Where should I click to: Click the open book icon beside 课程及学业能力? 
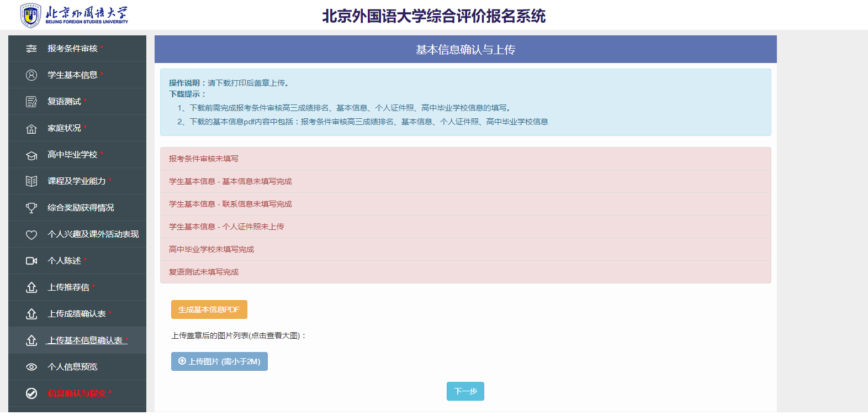(31, 181)
